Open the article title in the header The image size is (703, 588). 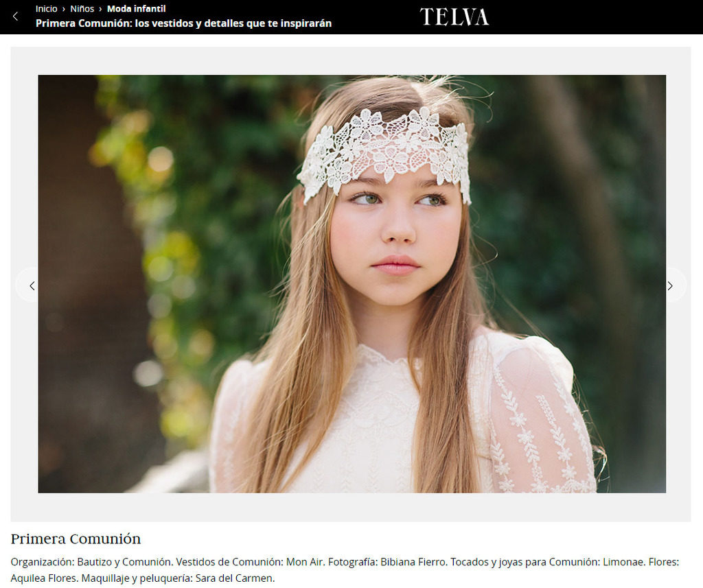(183, 23)
